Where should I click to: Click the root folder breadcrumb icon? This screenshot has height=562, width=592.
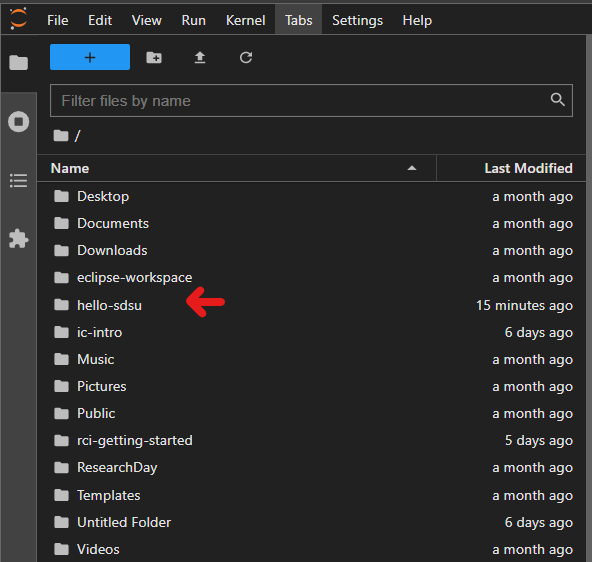click(x=61, y=135)
